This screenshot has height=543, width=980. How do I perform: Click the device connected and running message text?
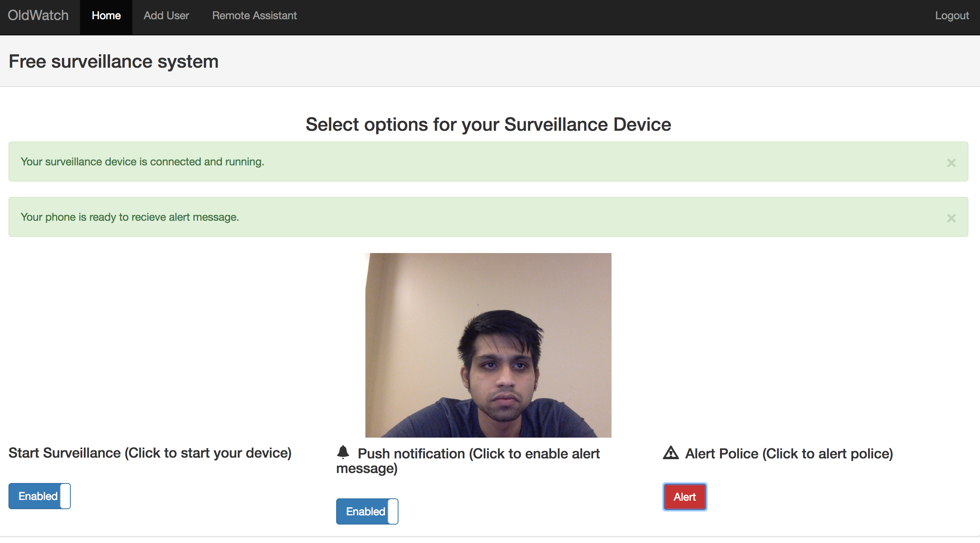[142, 162]
